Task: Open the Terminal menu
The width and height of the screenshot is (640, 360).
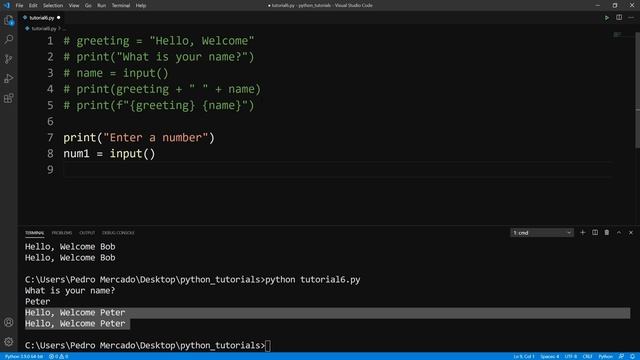Action: 121,5
